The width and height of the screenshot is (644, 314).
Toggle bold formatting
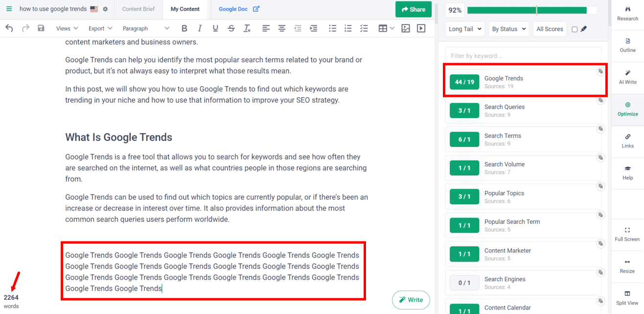[x=184, y=28]
